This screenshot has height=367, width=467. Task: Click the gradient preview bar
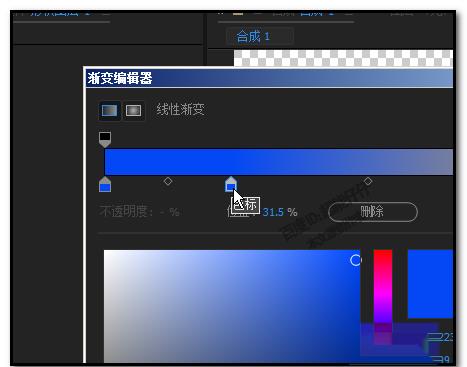(x=279, y=162)
